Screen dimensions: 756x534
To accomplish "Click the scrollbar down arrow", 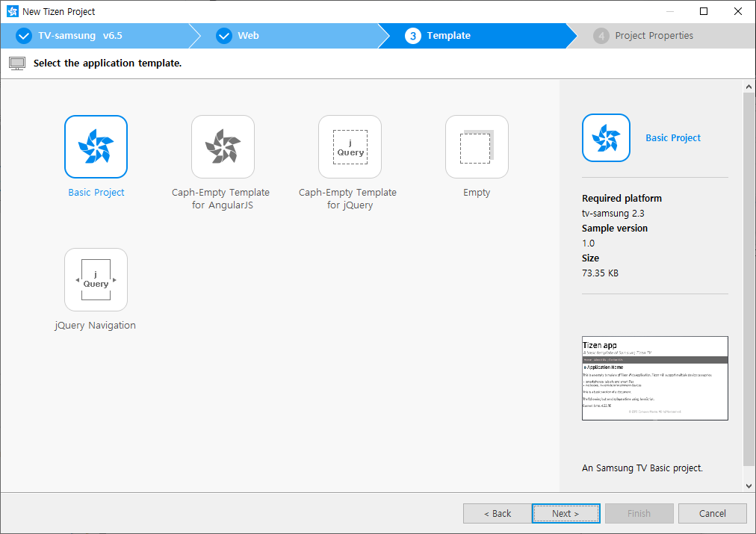I will click(749, 485).
